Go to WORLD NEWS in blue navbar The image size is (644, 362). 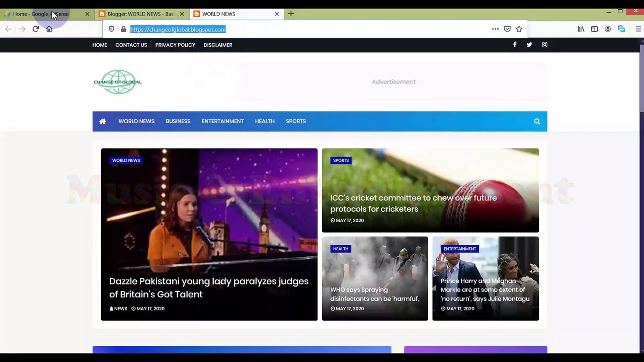[136, 121]
